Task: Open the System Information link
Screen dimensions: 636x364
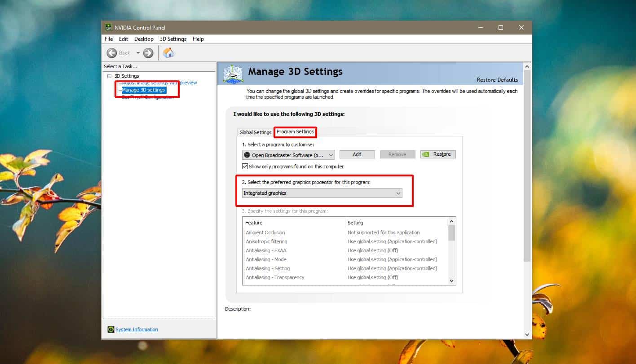Action: [x=137, y=329]
